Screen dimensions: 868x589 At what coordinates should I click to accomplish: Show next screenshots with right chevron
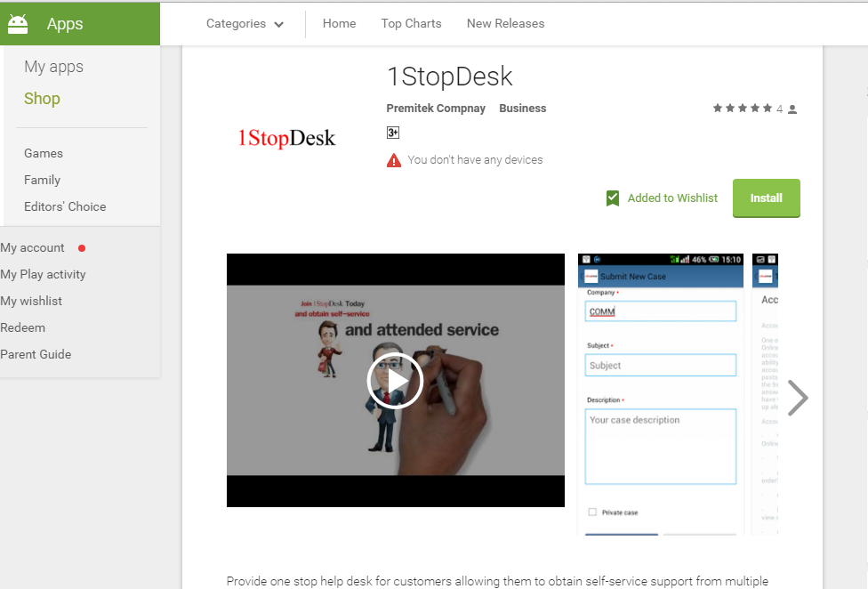coord(798,398)
